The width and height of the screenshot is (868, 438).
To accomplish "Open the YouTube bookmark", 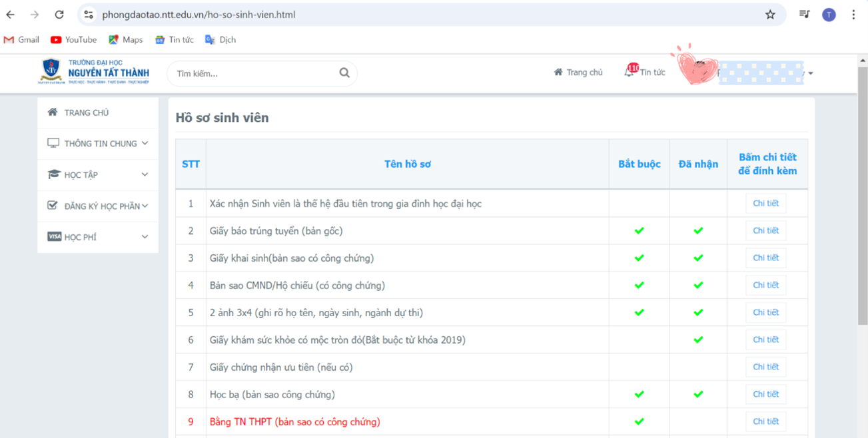I will point(73,40).
